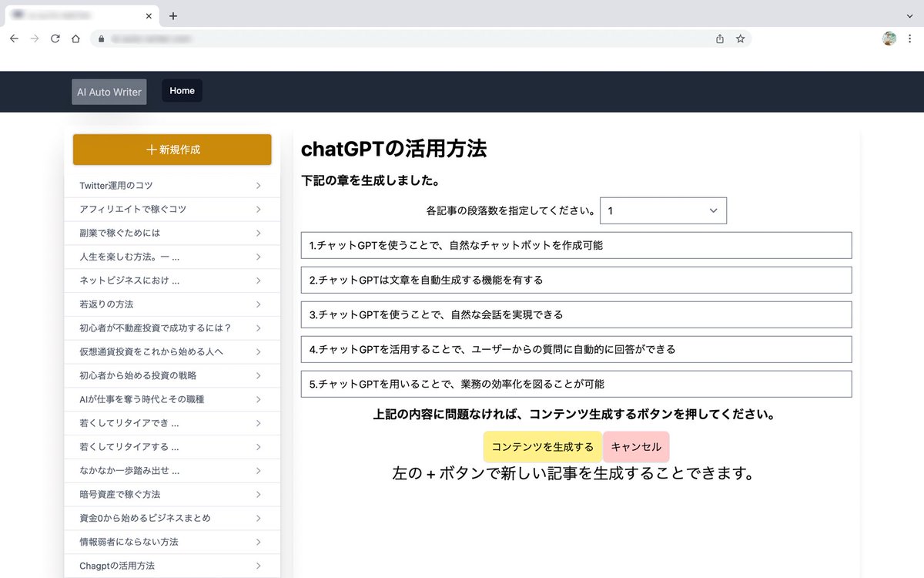Open Chagptの活用方法 article
Image resolution: width=924 pixels, height=578 pixels.
(172, 566)
